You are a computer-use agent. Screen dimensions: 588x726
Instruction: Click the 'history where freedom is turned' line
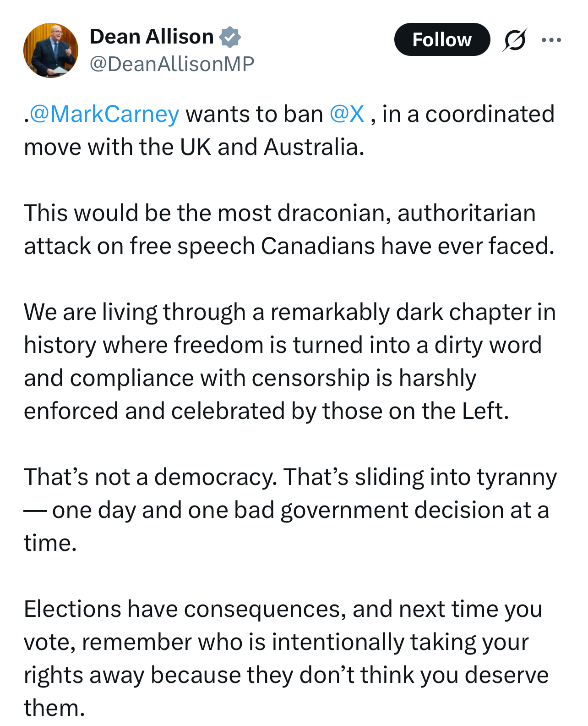click(x=283, y=345)
